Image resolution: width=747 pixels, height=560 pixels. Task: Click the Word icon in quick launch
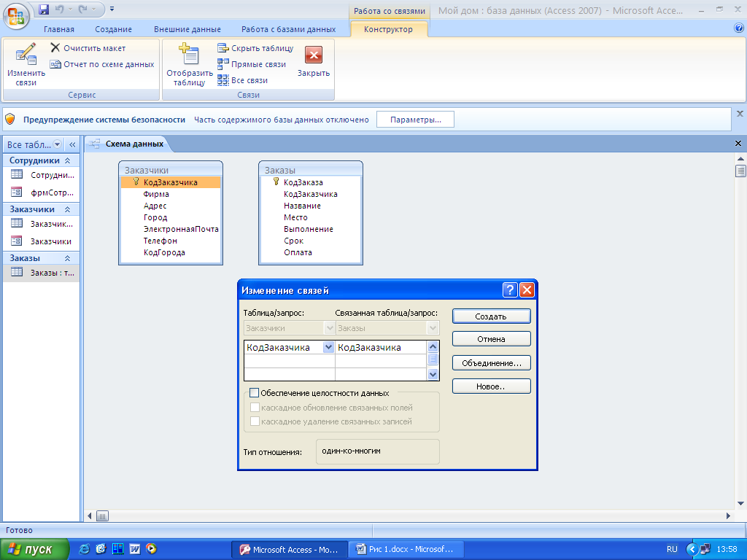[x=135, y=549]
